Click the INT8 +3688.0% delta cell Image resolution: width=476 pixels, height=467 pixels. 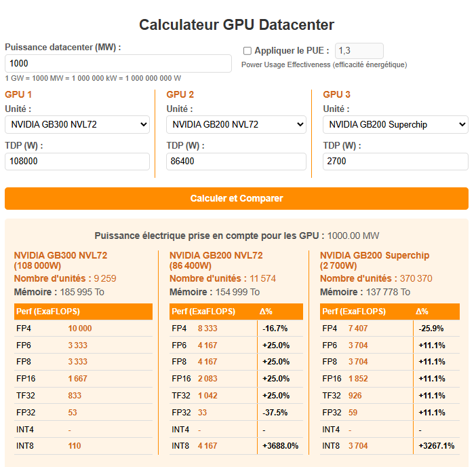click(280, 446)
